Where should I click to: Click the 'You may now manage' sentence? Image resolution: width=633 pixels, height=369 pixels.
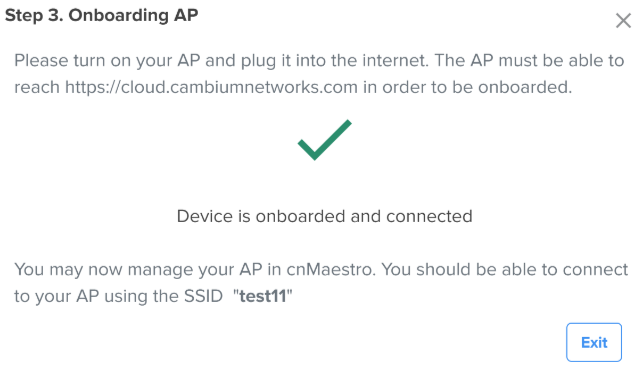click(195, 269)
